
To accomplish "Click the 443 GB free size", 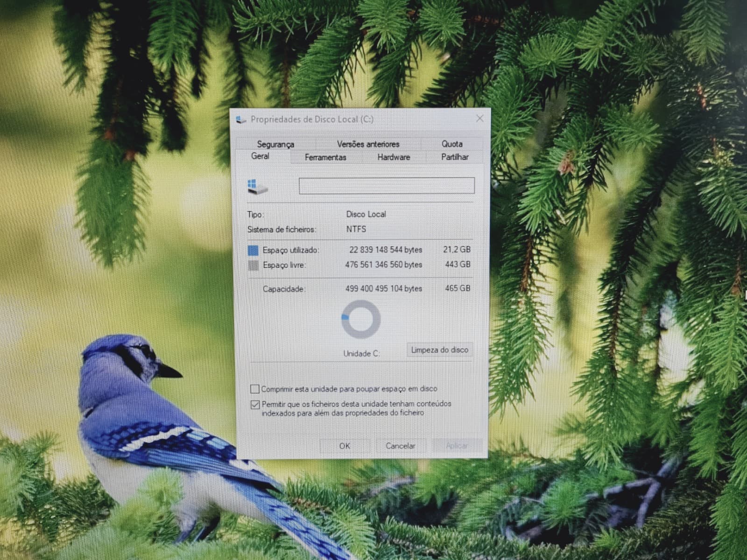I will [458, 265].
